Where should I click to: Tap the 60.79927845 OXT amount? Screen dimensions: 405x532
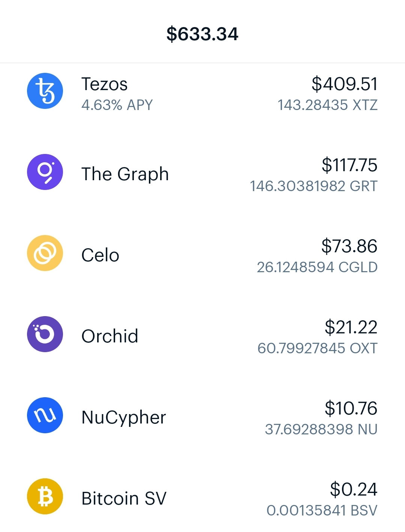(318, 348)
